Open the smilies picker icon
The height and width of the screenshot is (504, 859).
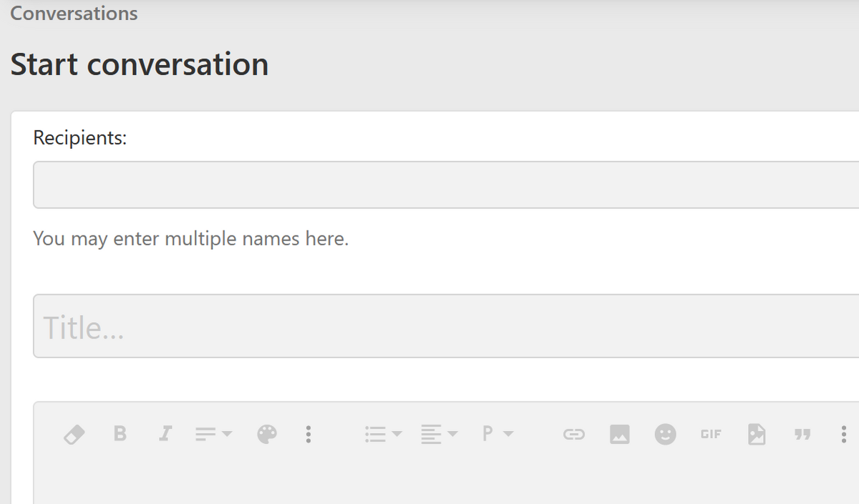pos(665,434)
